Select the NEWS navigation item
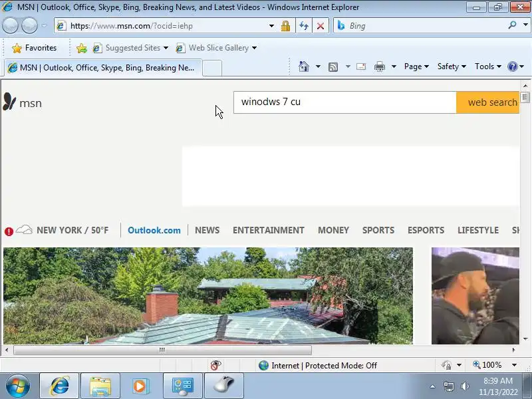 pyautogui.click(x=207, y=230)
